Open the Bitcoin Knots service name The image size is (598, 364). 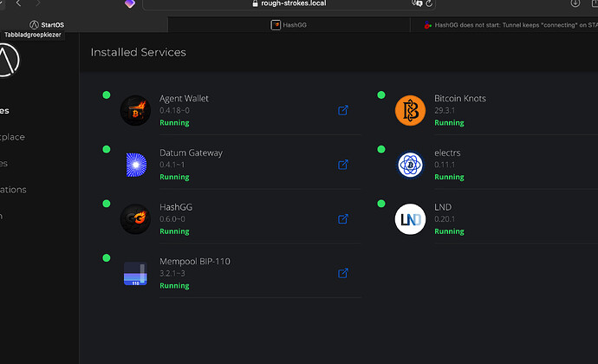coord(460,99)
